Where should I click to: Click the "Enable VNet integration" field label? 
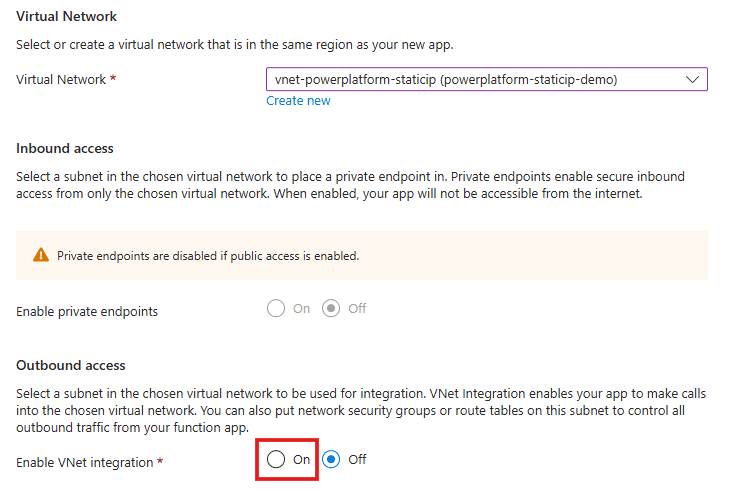85,461
